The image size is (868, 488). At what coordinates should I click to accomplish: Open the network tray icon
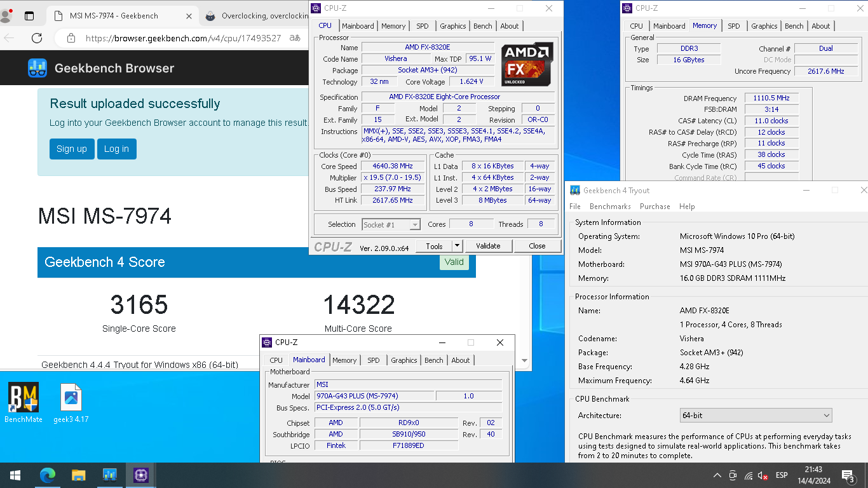tap(748, 475)
